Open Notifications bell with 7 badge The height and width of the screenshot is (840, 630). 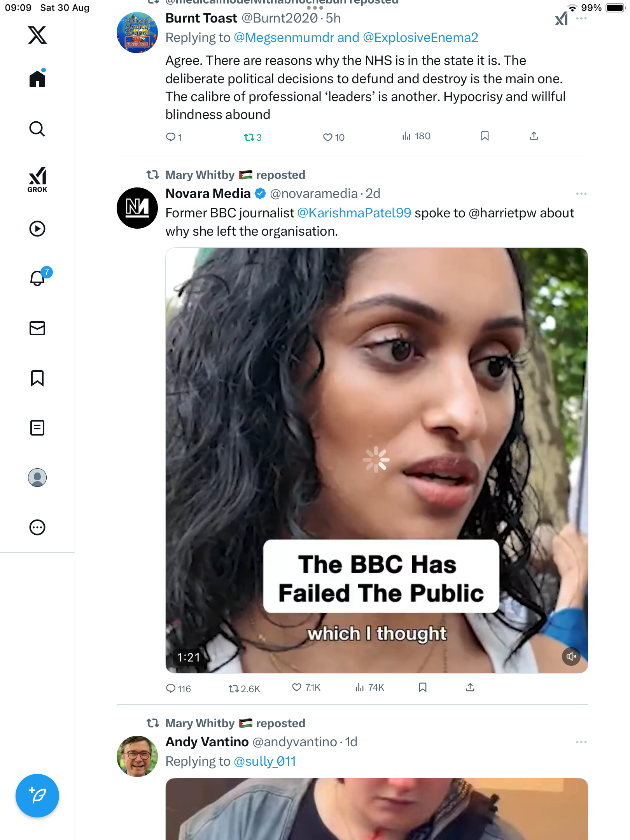[x=38, y=278]
